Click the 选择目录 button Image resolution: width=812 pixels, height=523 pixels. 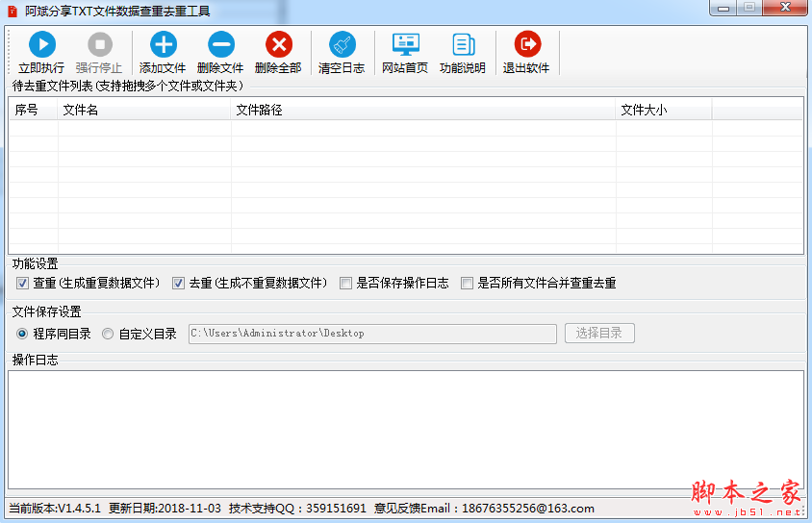[x=599, y=334]
